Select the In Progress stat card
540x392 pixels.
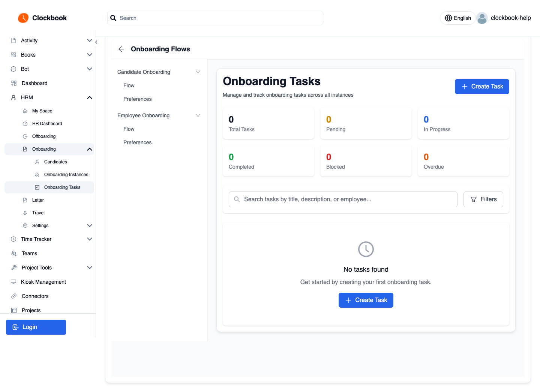tap(463, 123)
